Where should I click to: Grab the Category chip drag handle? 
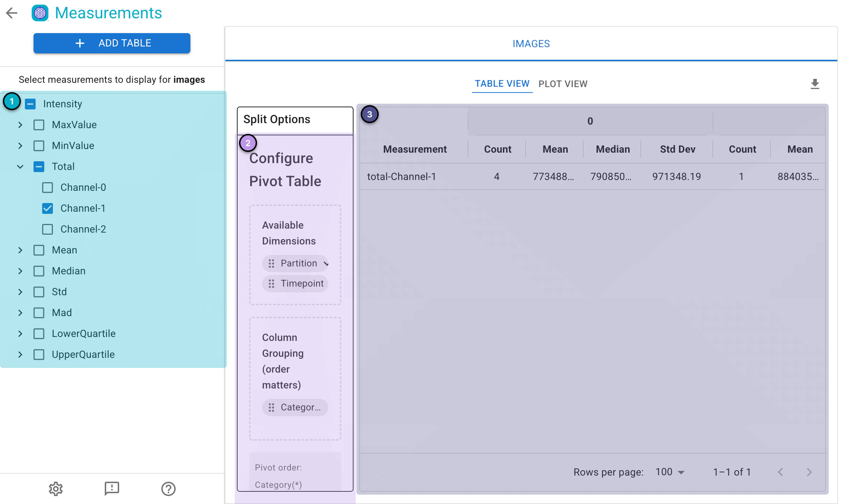(271, 408)
